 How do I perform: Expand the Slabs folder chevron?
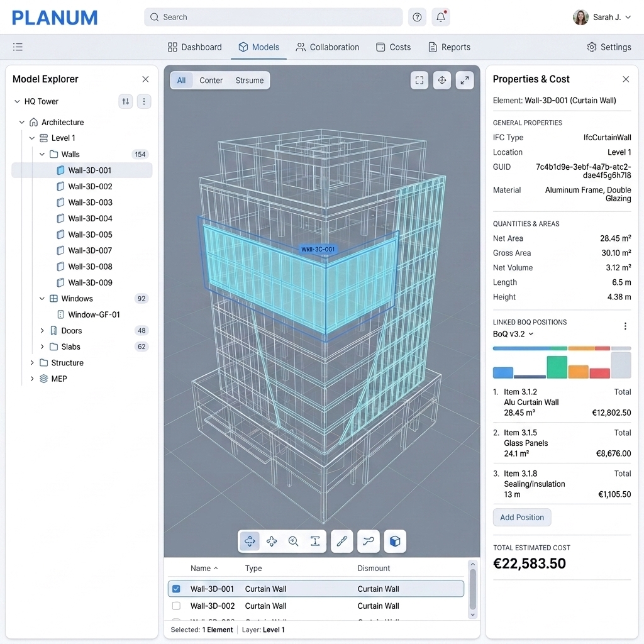(42, 347)
